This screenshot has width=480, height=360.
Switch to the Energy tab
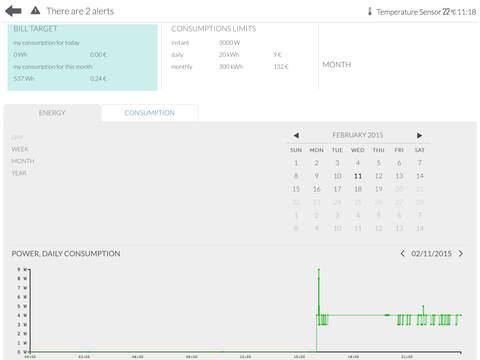coord(52,113)
